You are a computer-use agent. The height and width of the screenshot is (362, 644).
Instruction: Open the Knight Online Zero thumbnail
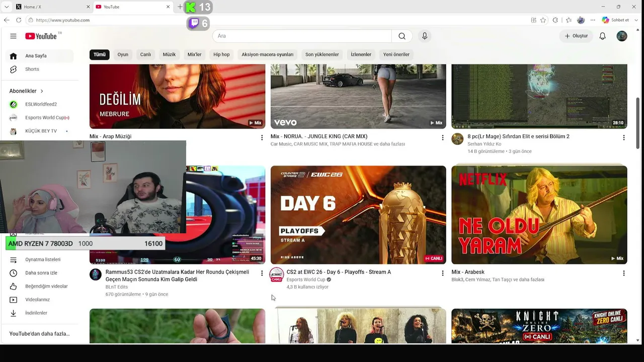coord(539,326)
